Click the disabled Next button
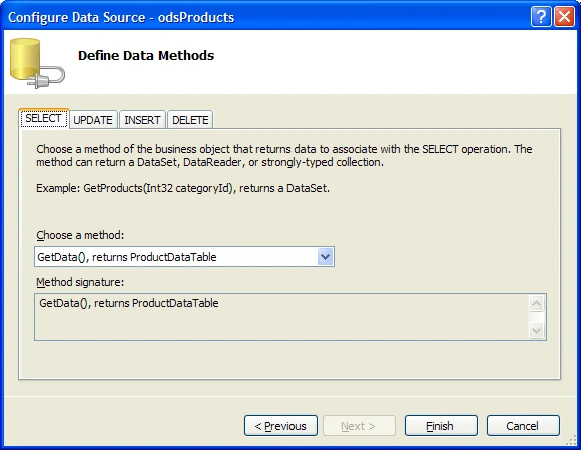The image size is (581, 450). 359,426
